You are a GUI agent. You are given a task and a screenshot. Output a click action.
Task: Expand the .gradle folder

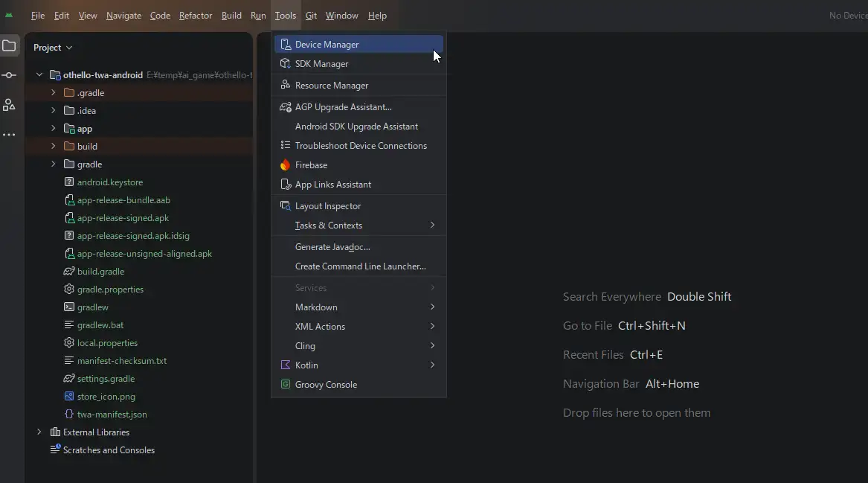(x=53, y=92)
